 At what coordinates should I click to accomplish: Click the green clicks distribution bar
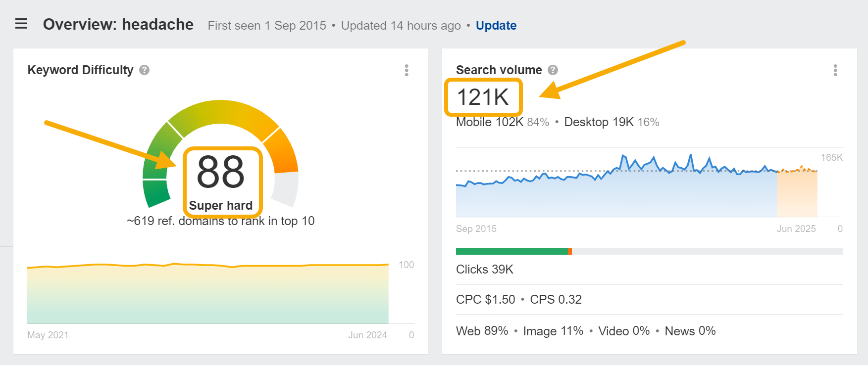[x=511, y=251]
